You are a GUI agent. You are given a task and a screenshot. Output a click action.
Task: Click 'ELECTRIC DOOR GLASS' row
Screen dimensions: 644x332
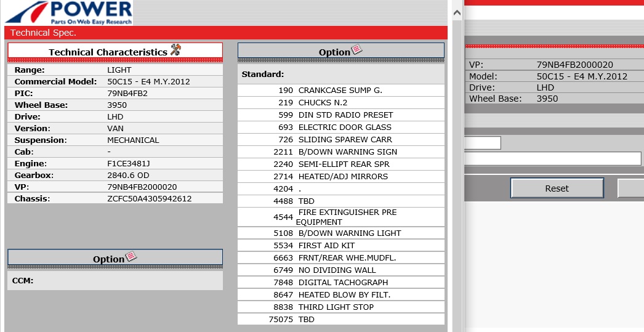(x=341, y=128)
